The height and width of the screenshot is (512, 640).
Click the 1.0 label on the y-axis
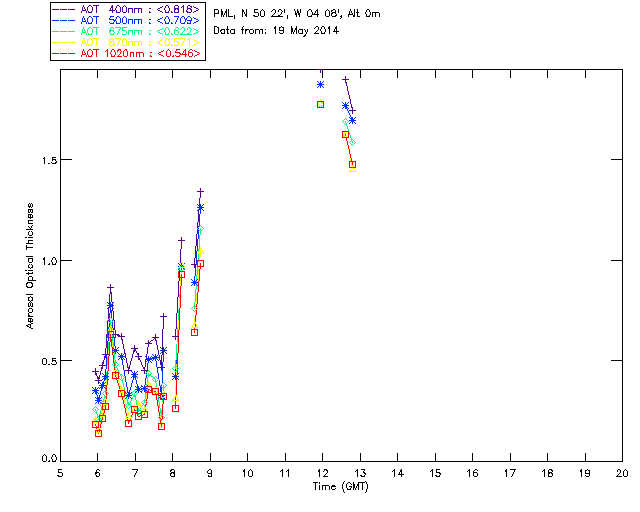(49, 260)
